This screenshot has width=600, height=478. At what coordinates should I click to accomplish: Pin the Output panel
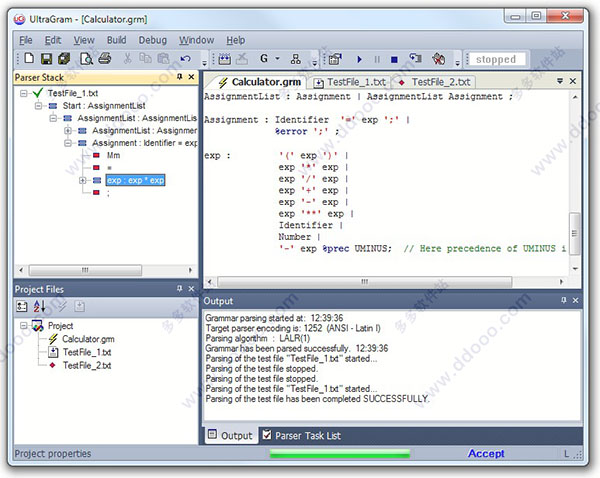(564, 300)
